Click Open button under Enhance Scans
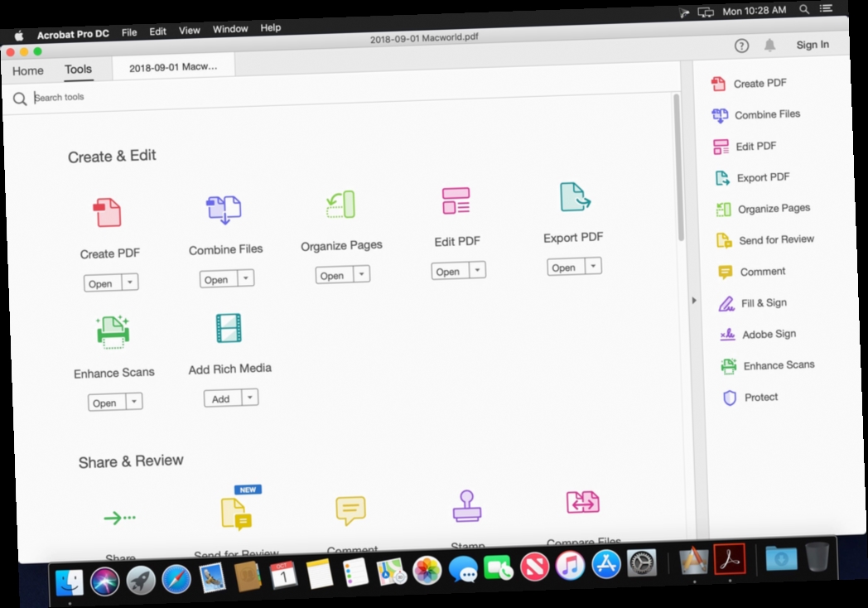This screenshot has width=868, height=608. 108,403
